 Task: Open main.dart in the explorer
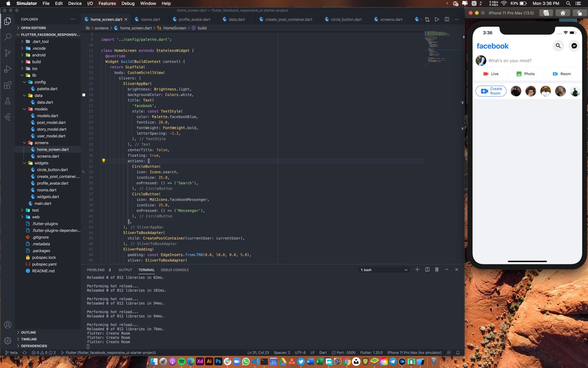tap(43, 203)
